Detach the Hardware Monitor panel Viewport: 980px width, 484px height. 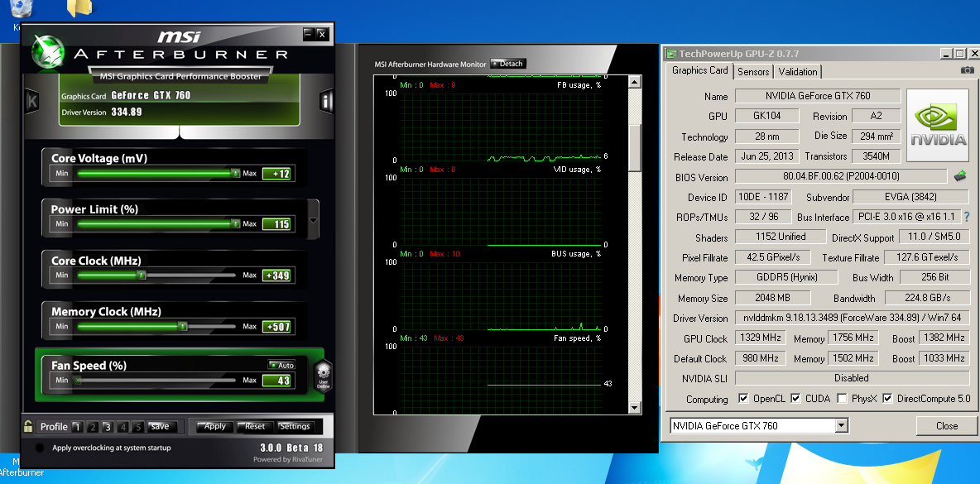507,64
